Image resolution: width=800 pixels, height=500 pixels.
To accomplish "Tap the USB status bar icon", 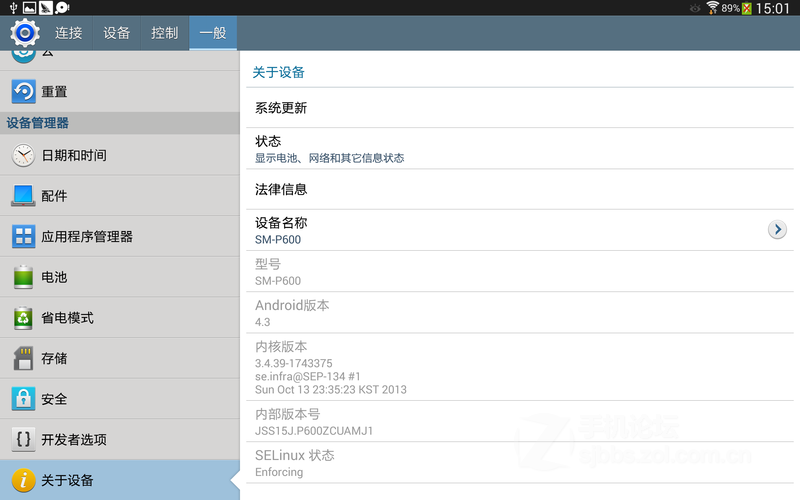I will click(x=13, y=8).
